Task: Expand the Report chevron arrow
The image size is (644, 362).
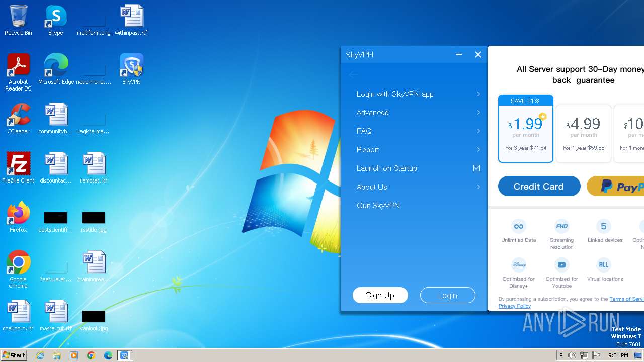Action: pos(478,150)
